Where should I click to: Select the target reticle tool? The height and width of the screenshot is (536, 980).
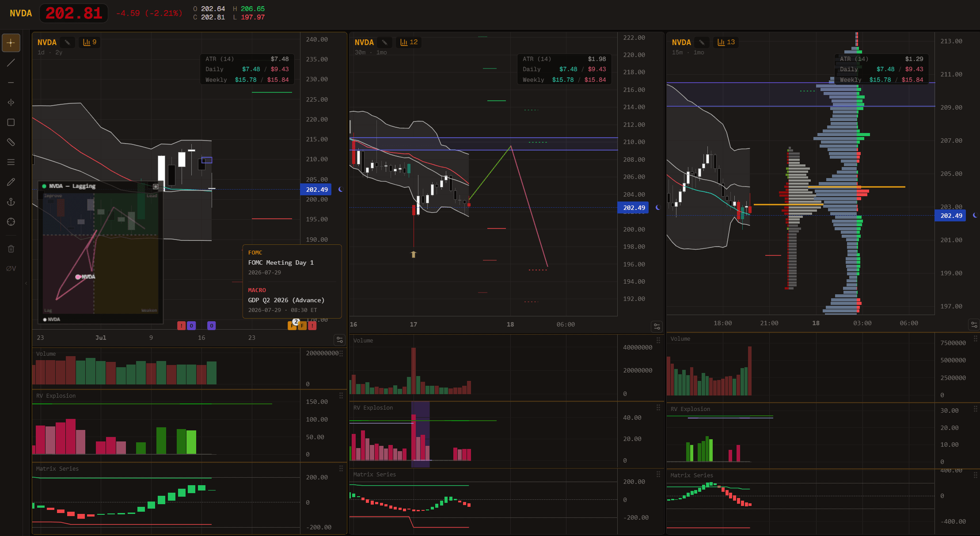click(11, 222)
